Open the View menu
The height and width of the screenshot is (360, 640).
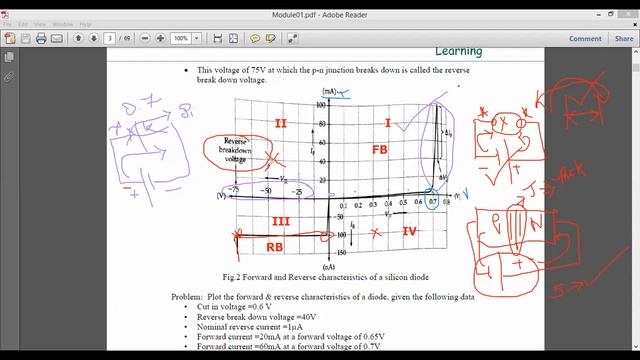point(40,24)
